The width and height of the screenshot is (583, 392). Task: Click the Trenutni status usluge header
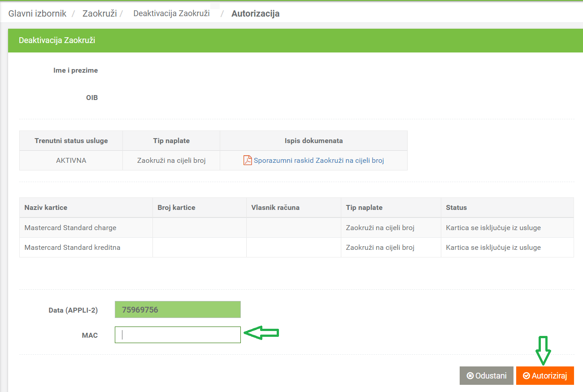tap(71, 141)
